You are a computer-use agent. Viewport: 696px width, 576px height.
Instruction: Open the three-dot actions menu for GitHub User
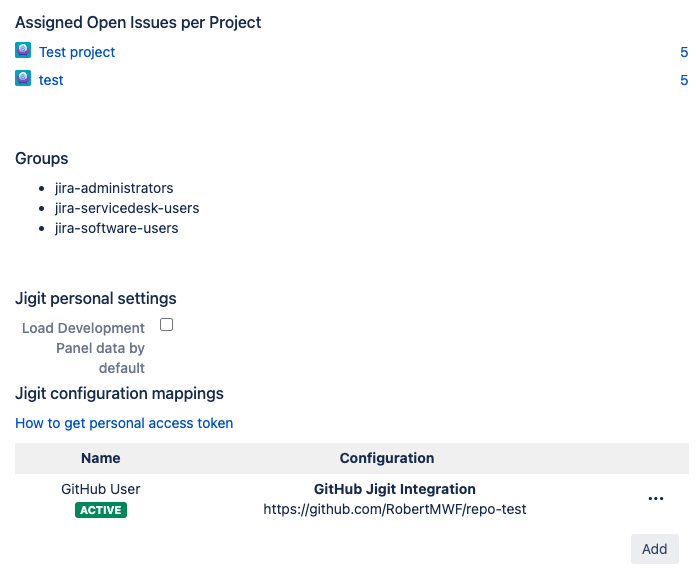click(x=656, y=499)
